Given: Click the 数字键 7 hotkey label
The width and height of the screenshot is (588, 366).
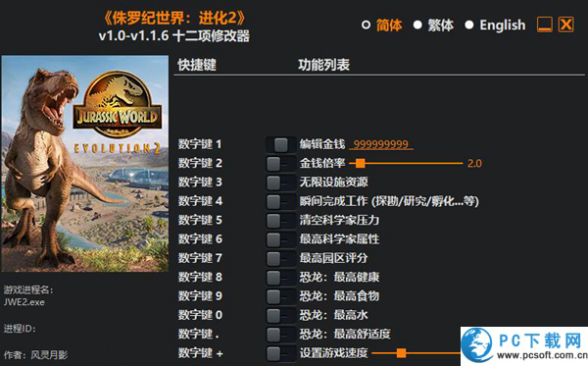Looking at the screenshot, I should click(200, 258).
